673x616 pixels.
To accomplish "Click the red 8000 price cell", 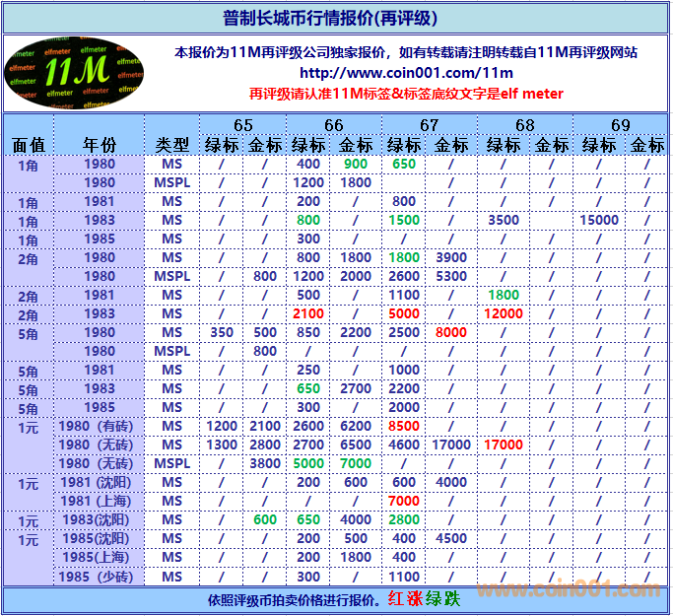I will (x=451, y=332).
